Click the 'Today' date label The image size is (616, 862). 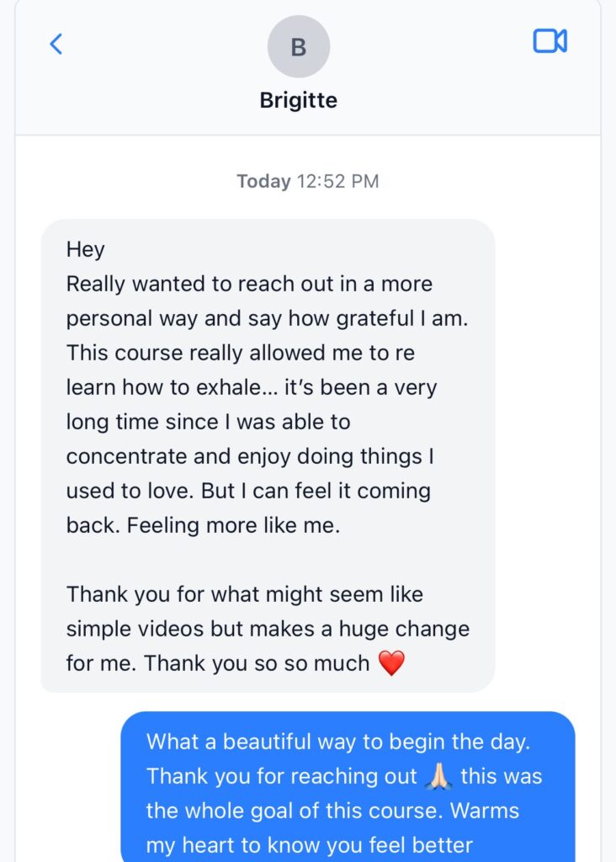click(263, 181)
